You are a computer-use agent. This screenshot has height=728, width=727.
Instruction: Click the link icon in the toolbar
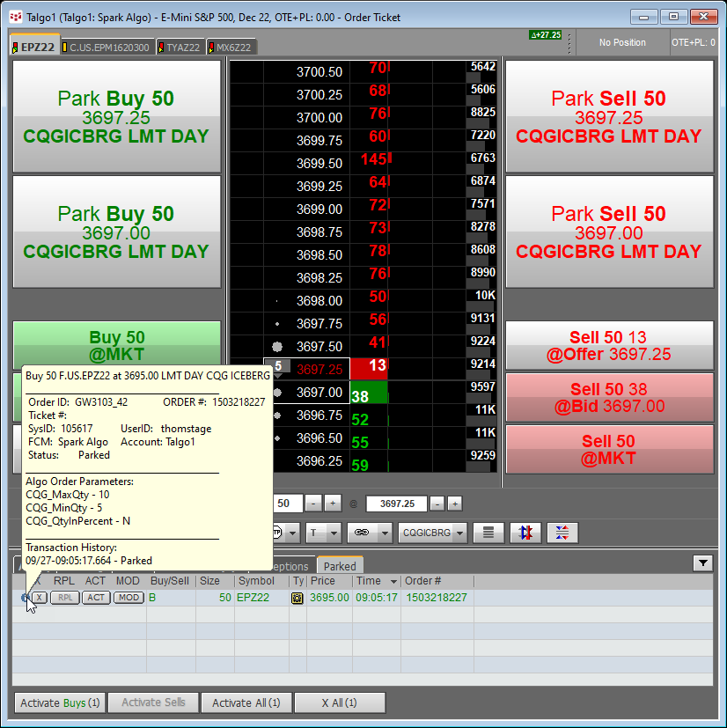coord(361,533)
